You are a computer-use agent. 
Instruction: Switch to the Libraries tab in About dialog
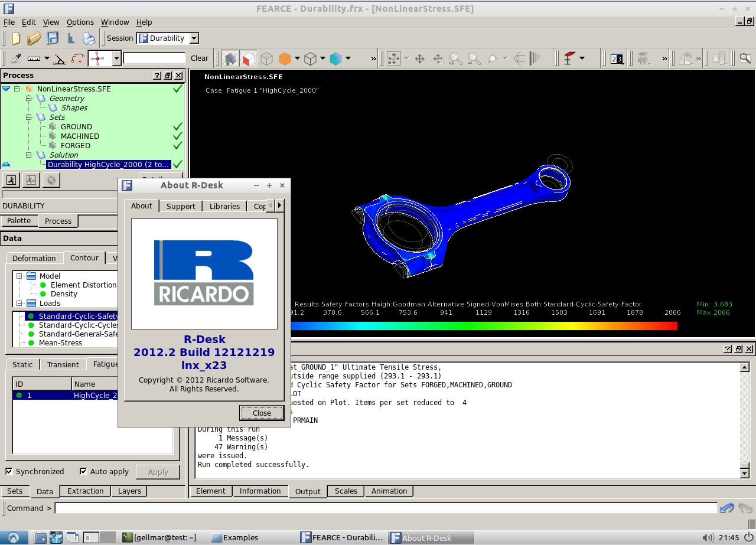tap(224, 206)
